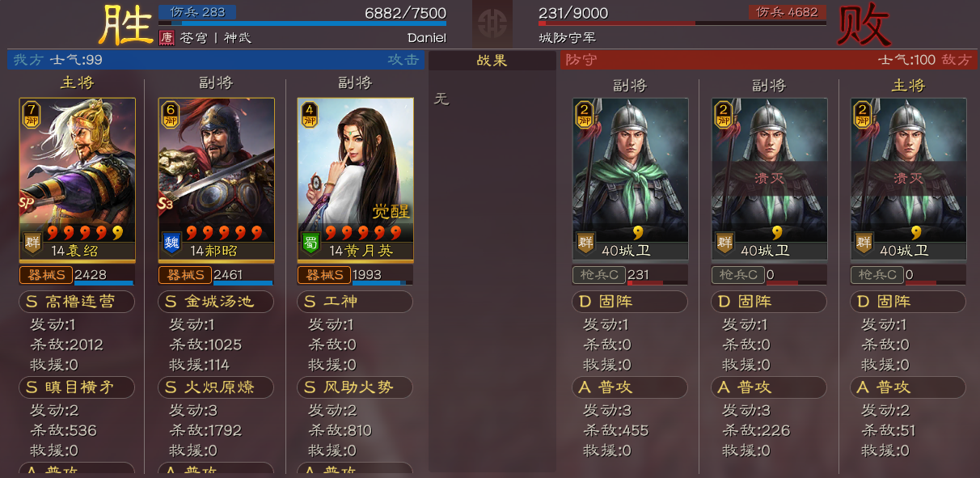980x478 pixels.
Task: Click the level 4 御 badge on 黄月英
Action: 309,115
